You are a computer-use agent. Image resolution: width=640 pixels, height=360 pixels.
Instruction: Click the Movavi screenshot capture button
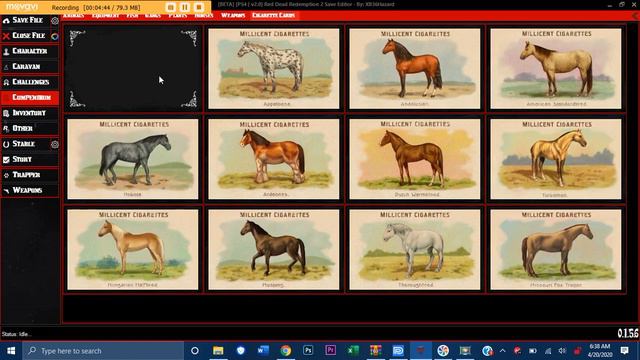pyautogui.click(x=171, y=7)
